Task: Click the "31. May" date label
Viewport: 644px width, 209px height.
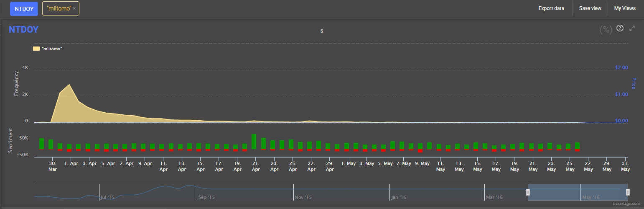Action: tap(625, 166)
